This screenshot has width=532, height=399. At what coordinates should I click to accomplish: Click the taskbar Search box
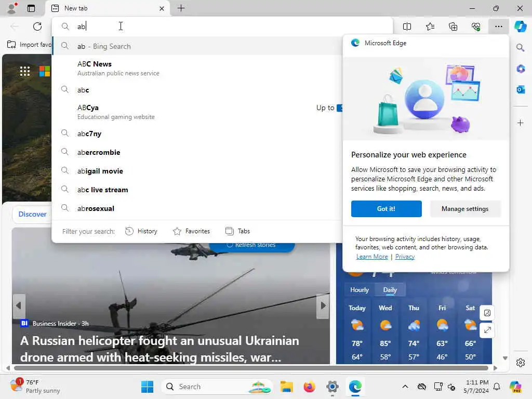pos(217,387)
